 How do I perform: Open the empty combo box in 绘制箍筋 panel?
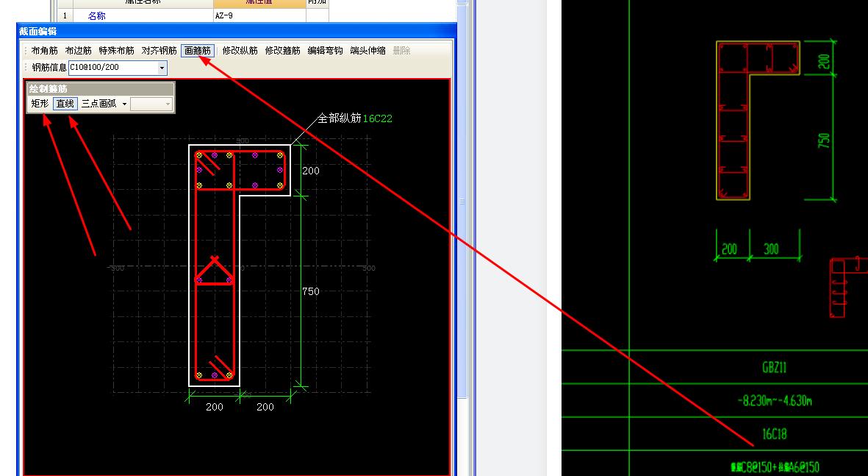[151, 104]
